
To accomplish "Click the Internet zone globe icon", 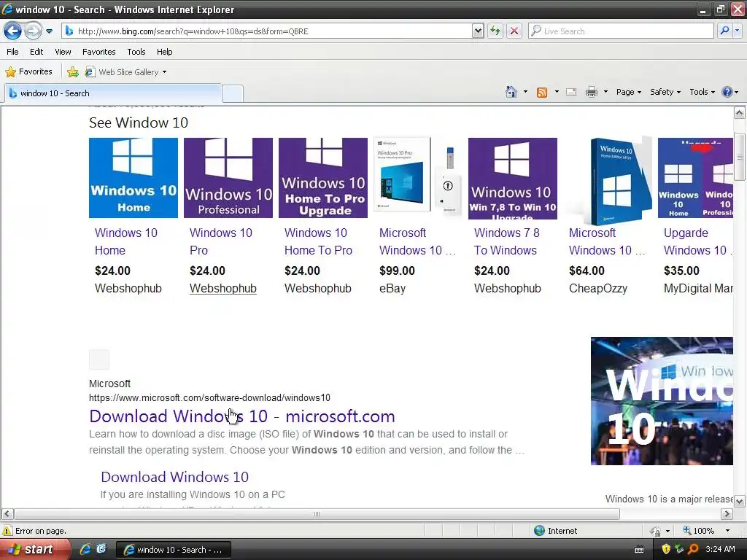I will [x=539, y=531].
